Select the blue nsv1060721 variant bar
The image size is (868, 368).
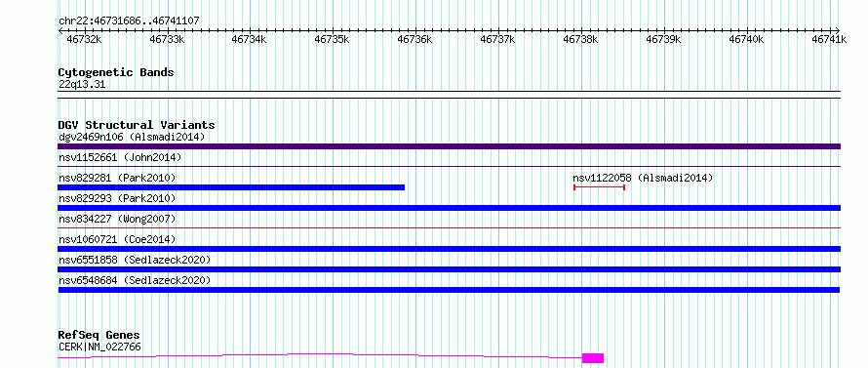click(x=449, y=249)
